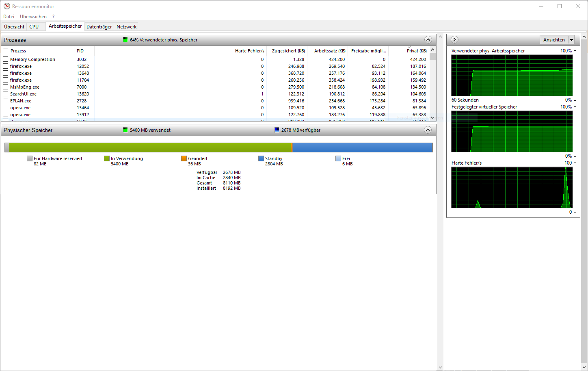Click the process list scroll down arrow
This screenshot has height=371, width=588.
click(432, 118)
